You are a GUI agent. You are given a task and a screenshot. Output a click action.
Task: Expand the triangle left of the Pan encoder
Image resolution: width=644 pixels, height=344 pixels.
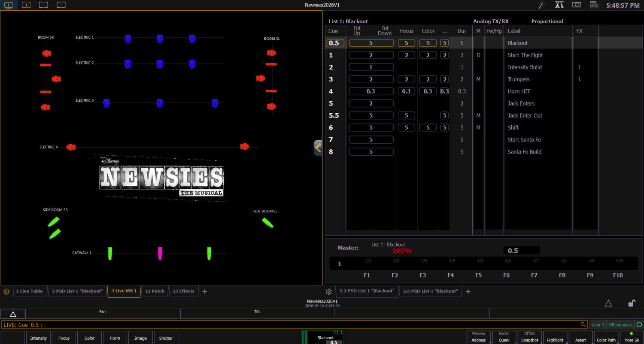click(x=13, y=314)
